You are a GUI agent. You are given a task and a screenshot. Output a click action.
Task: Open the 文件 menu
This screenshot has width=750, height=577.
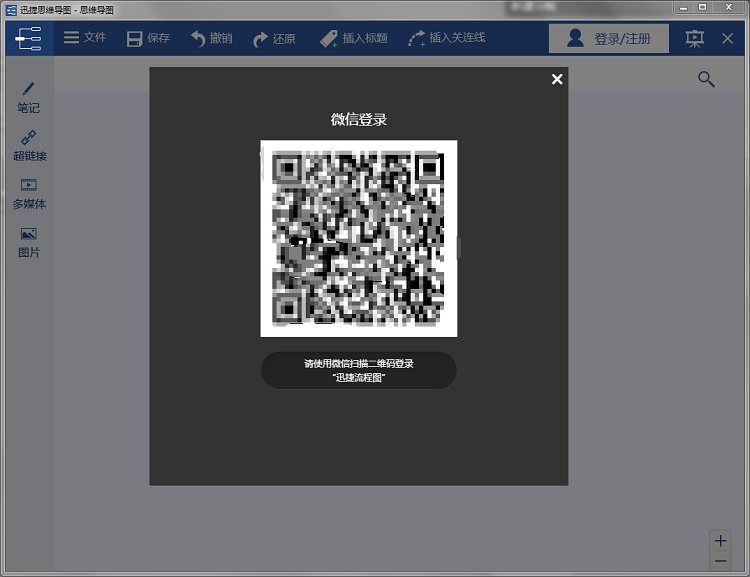coord(85,37)
